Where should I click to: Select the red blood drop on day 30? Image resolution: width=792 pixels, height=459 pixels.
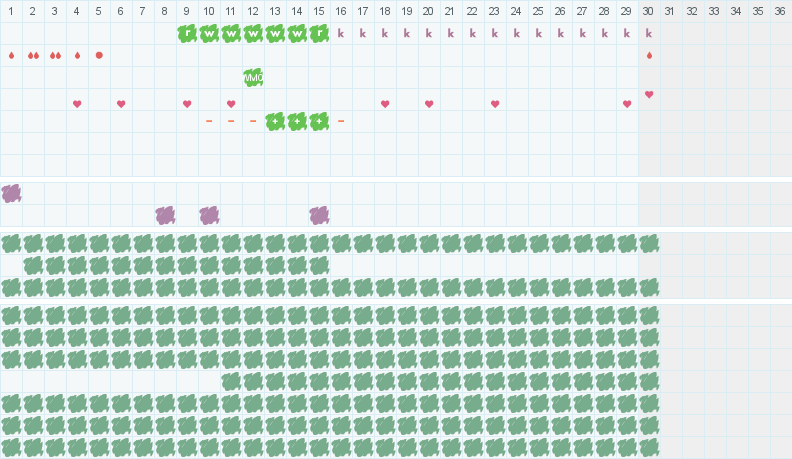(x=649, y=55)
